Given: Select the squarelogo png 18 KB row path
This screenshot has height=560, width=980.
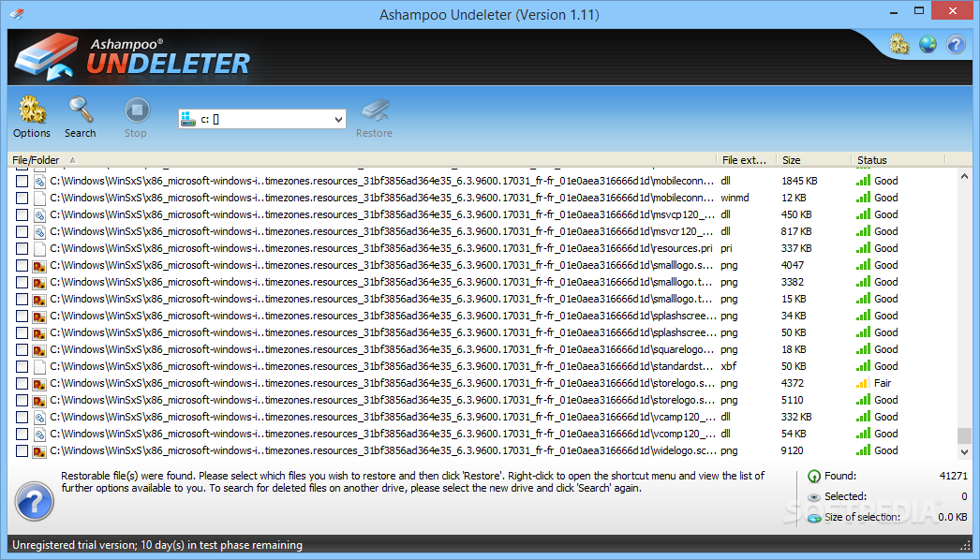Looking at the screenshot, I should coord(381,349).
